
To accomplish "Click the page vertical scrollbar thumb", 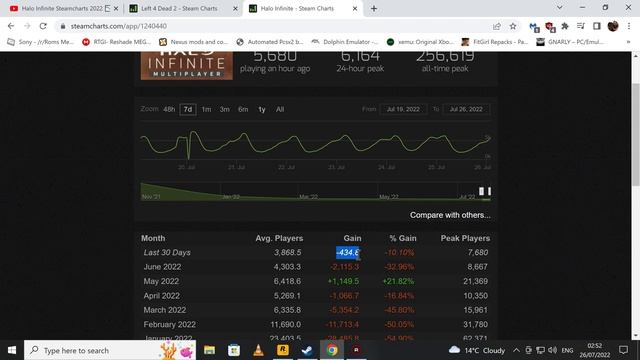I will [636, 135].
